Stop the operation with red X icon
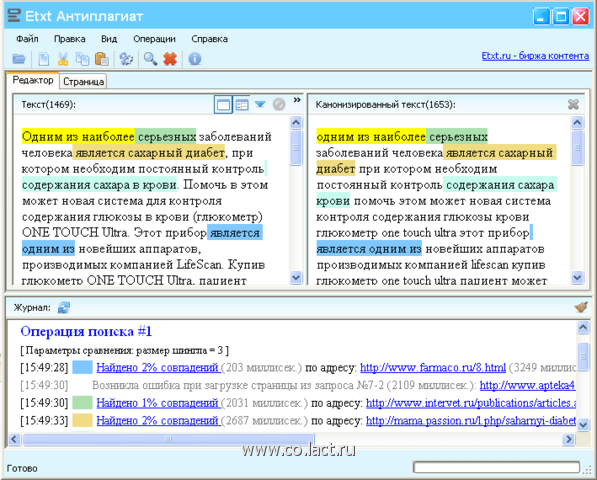This screenshot has width=597, height=480. click(170, 59)
